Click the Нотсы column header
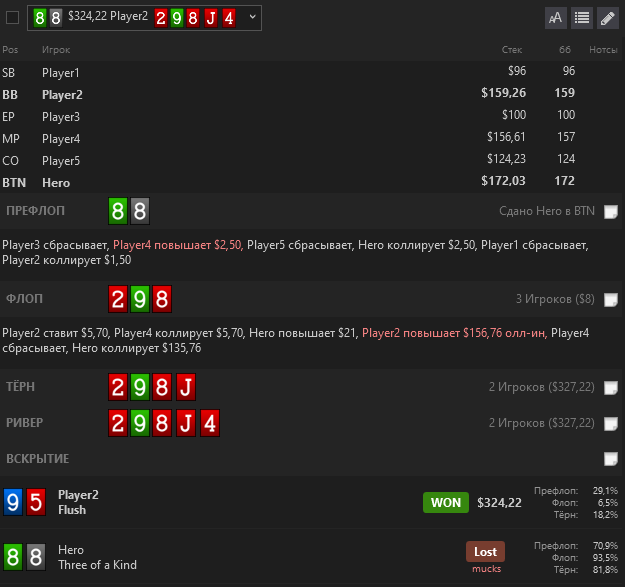The image size is (625, 587). (603, 50)
